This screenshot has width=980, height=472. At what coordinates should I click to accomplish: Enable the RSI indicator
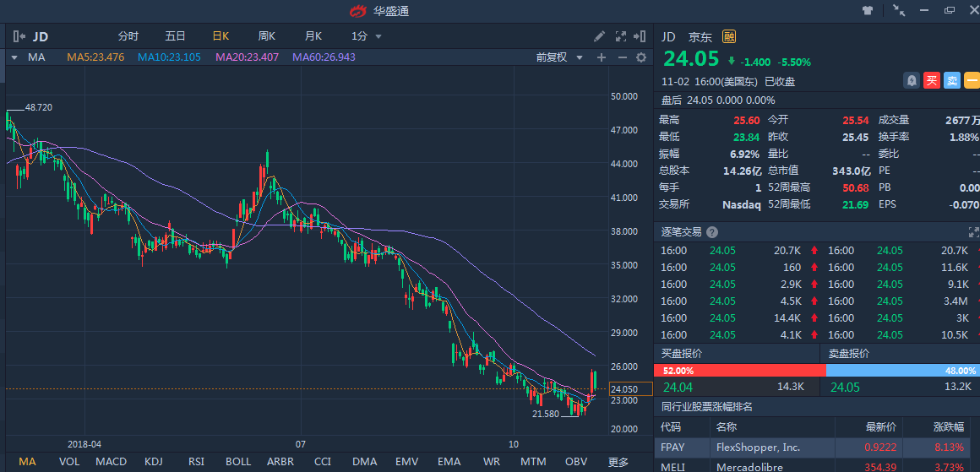coord(196,462)
